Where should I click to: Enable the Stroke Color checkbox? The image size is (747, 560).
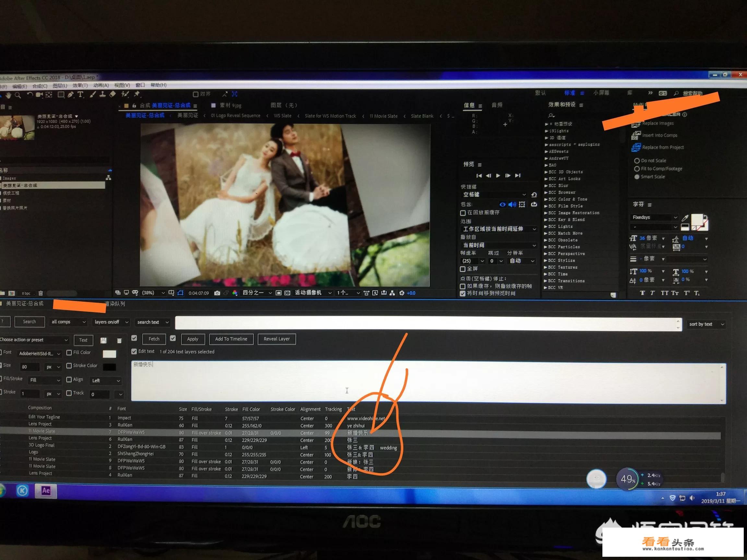(69, 366)
